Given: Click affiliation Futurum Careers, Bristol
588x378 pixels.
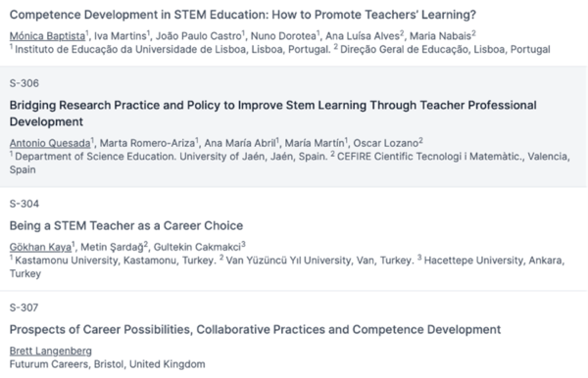Looking at the screenshot, I should click(x=107, y=364).
